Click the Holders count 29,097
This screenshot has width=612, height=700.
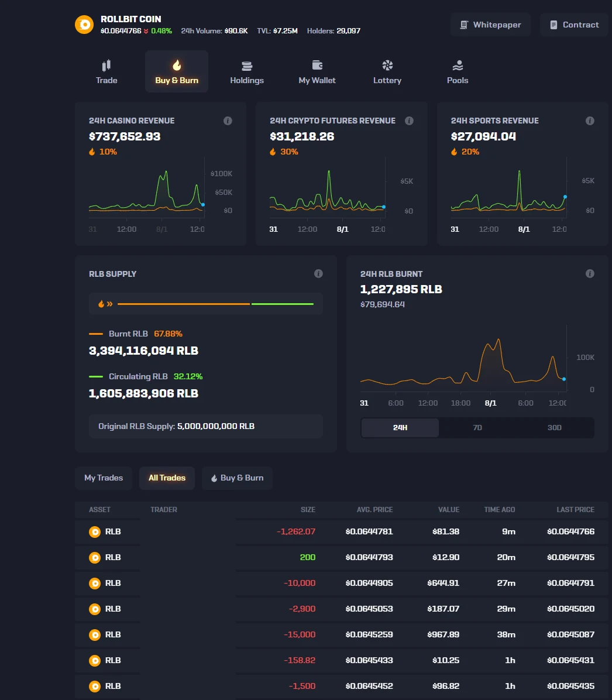[x=348, y=31]
